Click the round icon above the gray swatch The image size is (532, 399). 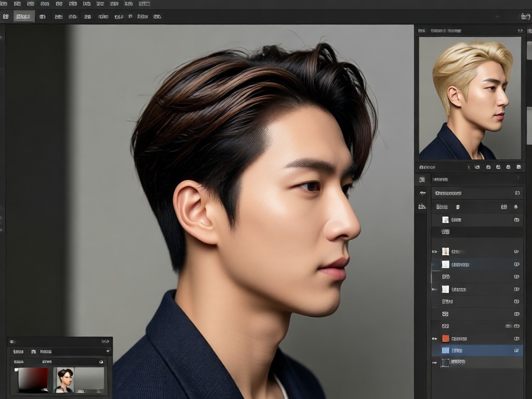pyautogui.click(x=101, y=362)
